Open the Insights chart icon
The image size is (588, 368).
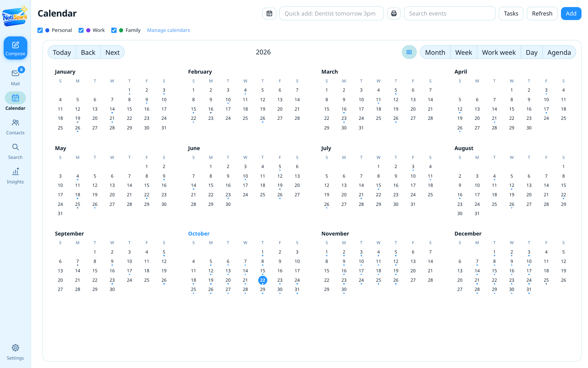pos(15,172)
